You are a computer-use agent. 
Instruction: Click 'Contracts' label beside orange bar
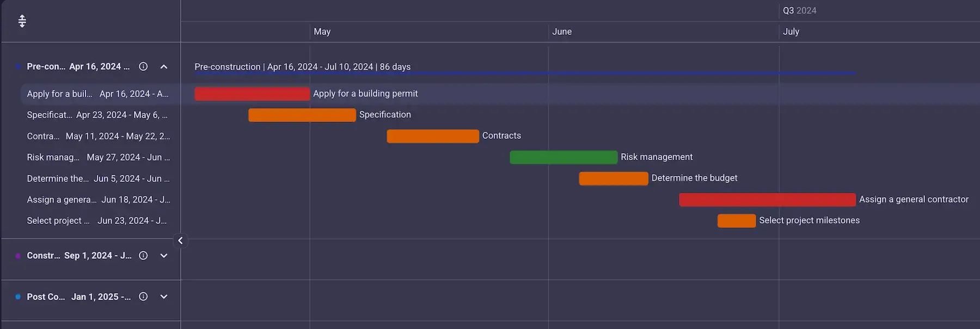click(x=501, y=136)
